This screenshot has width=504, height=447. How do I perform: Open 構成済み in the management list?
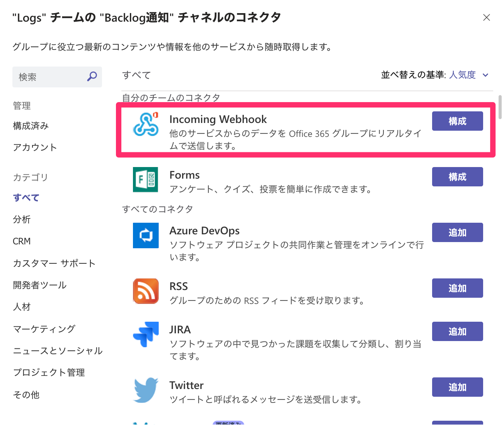click(x=31, y=126)
